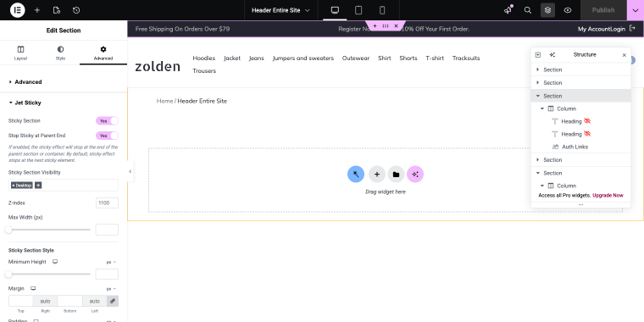Switch to tablet responsive view
Image resolution: width=644 pixels, height=322 pixels.
(358, 10)
